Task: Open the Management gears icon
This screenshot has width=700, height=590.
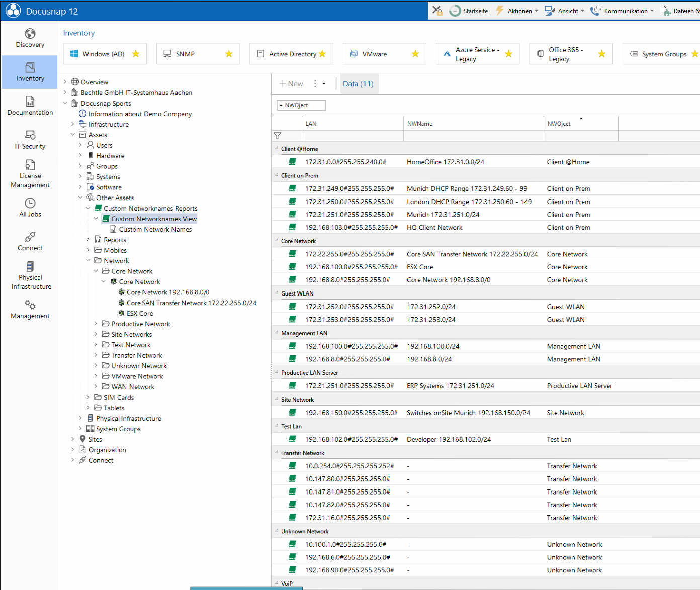Action: 30,310
